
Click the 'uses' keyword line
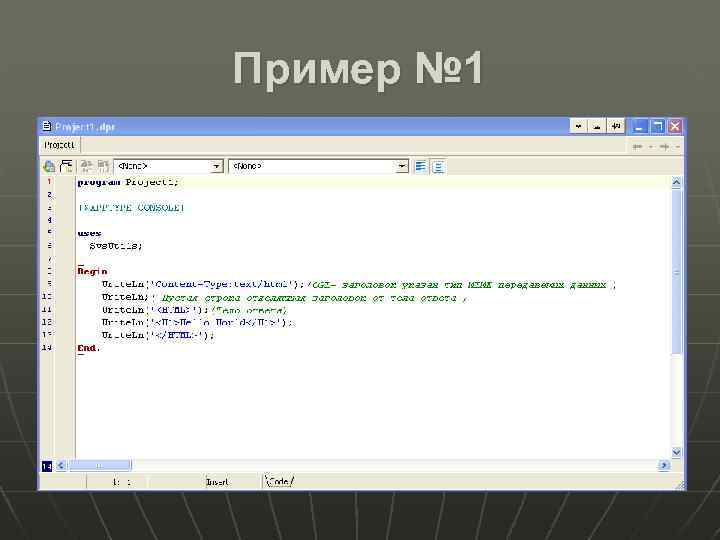point(90,233)
